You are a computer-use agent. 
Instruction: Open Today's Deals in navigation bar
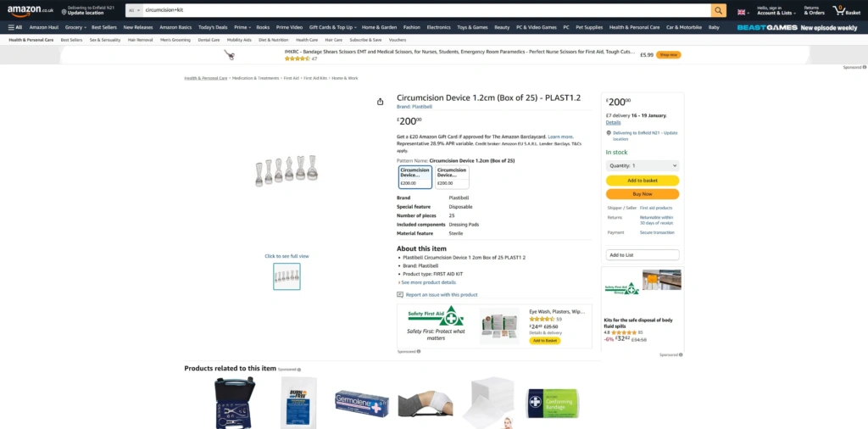pyautogui.click(x=213, y=27)
